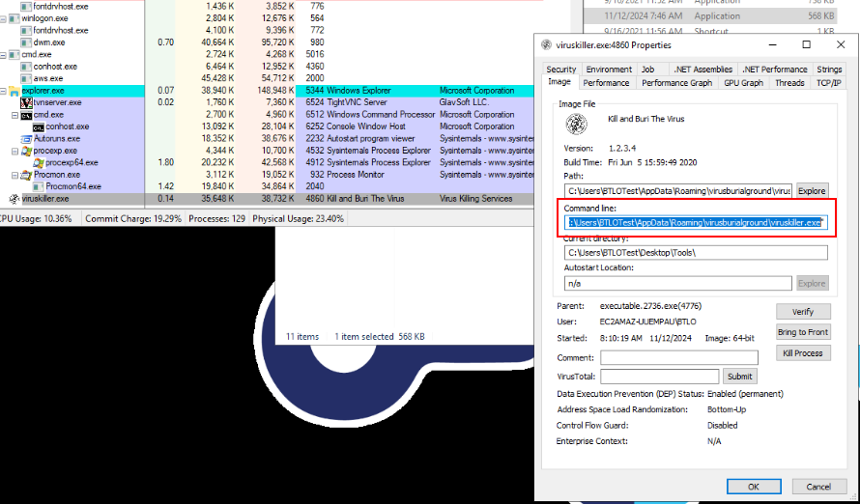
Task: Click the tvnserver.exe TightVNC icon
Action: coord(26,103)
